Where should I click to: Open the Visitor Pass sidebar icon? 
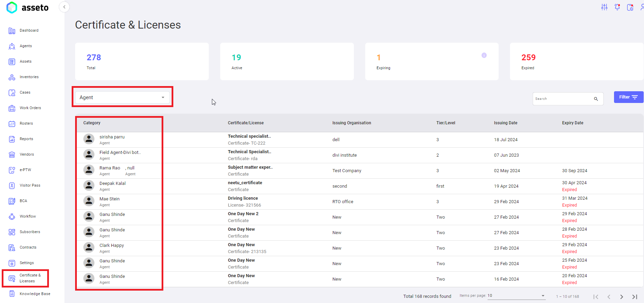12,186
